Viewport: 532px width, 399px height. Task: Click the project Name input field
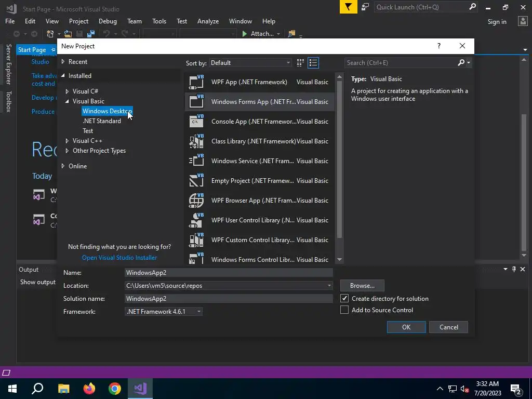[229, 272]
